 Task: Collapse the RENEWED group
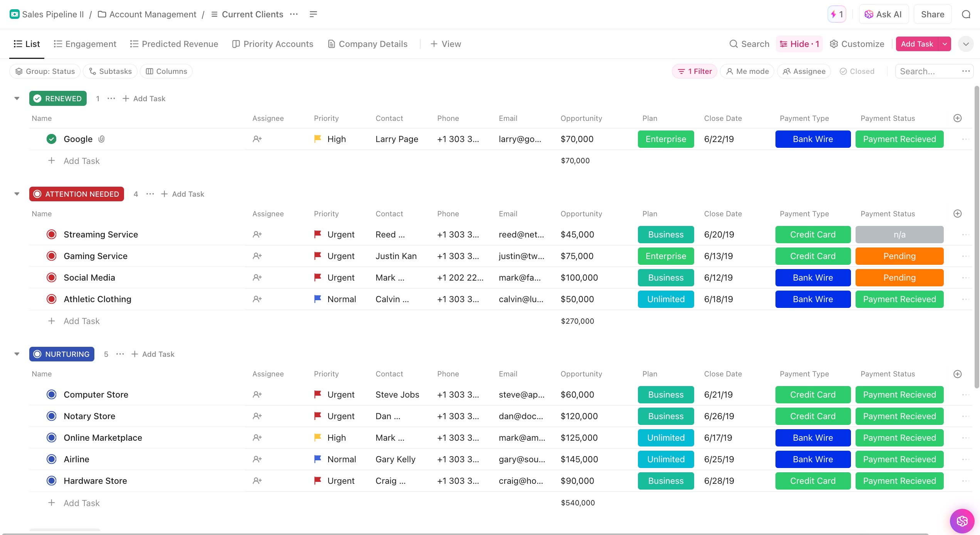[x=17, y=98]
